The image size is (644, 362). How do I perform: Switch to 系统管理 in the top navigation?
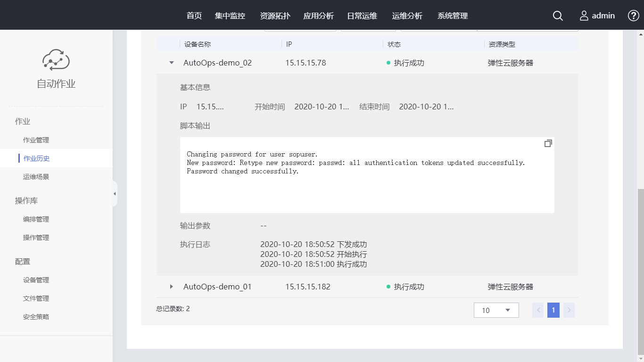tap(453, 16)
